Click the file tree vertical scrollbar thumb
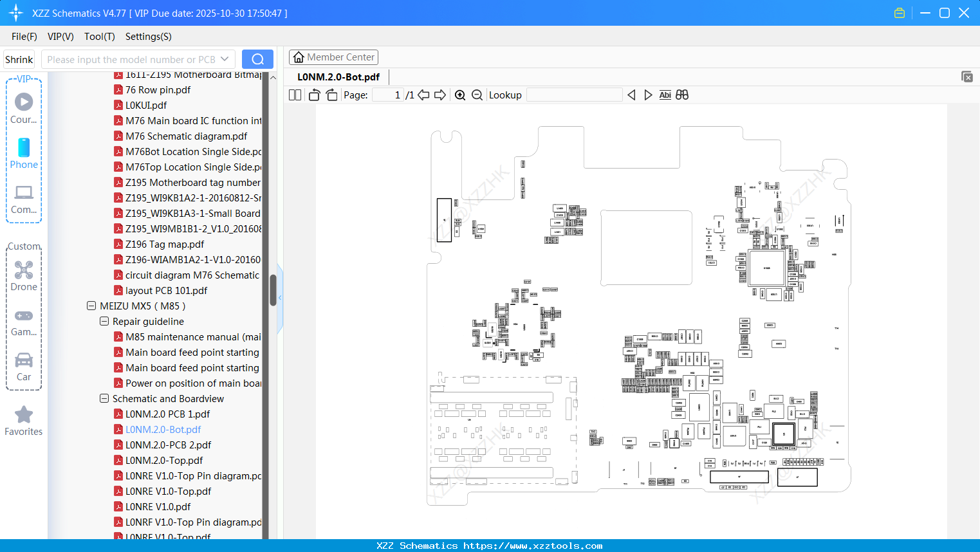Viewport: 980px width, 552px height. (273, 290)
